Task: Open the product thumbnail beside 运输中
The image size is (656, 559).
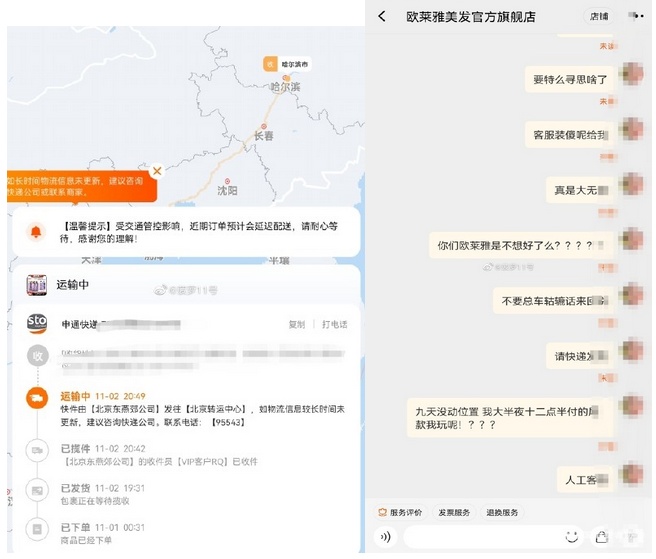Action: [x=37, y=285]
